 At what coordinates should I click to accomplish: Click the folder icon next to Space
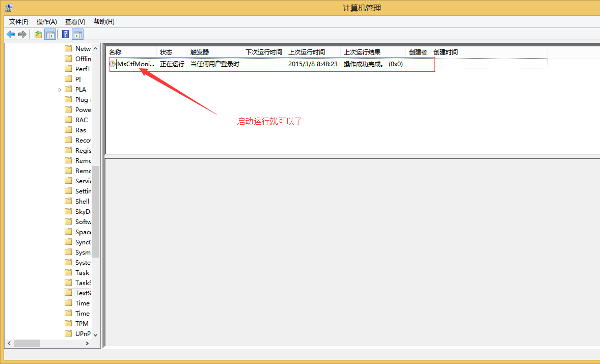68,232
